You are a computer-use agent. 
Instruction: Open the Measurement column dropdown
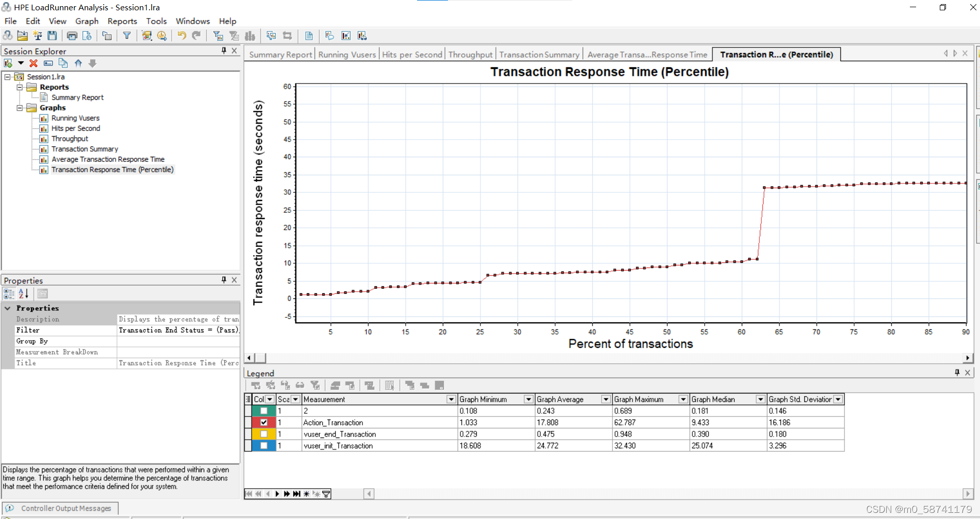[x=451, y=399]
